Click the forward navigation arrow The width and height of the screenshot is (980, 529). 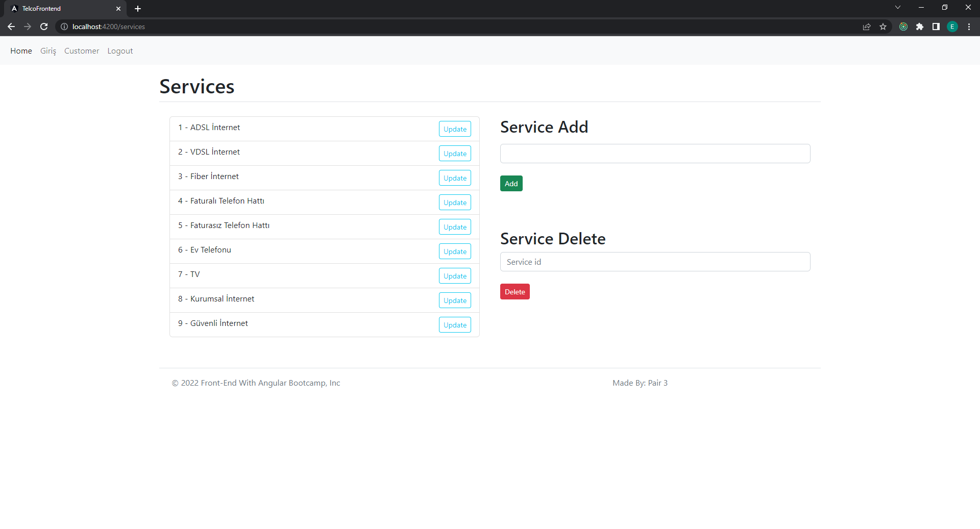28,27
